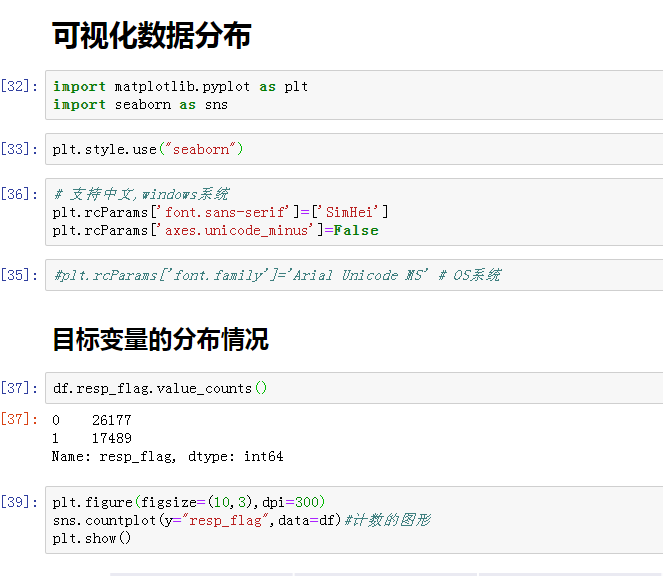Click the import matplotlib.pyplot line
The height and width of the screenshot is (576, 663).
[180, 87]
